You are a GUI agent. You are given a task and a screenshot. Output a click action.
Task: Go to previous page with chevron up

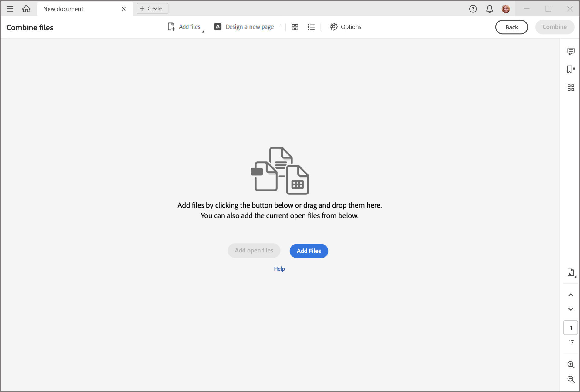point(571,295)
